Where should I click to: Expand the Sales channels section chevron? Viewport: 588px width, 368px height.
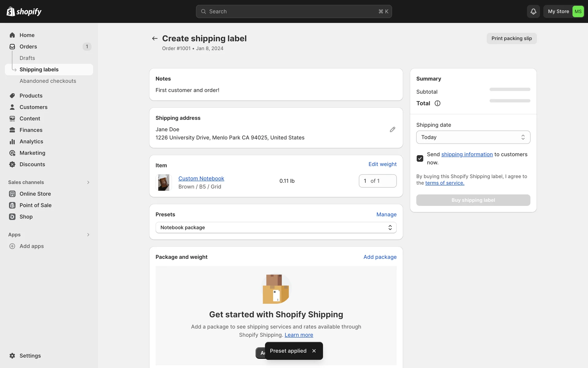[88, 182]
